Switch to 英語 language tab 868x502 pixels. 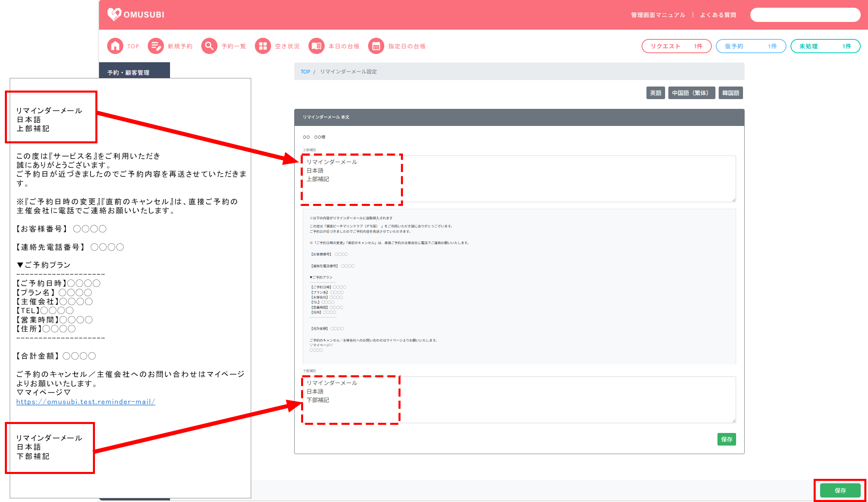pos(655,93)
